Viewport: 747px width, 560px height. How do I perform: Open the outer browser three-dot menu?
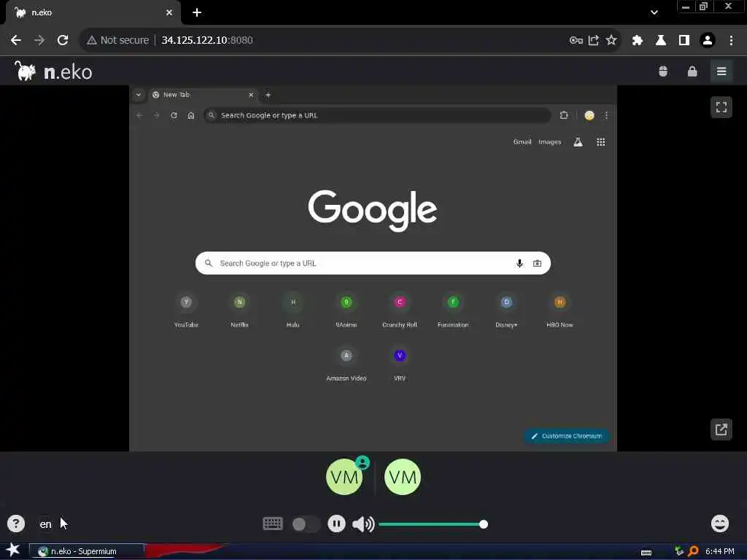[731, 40]
